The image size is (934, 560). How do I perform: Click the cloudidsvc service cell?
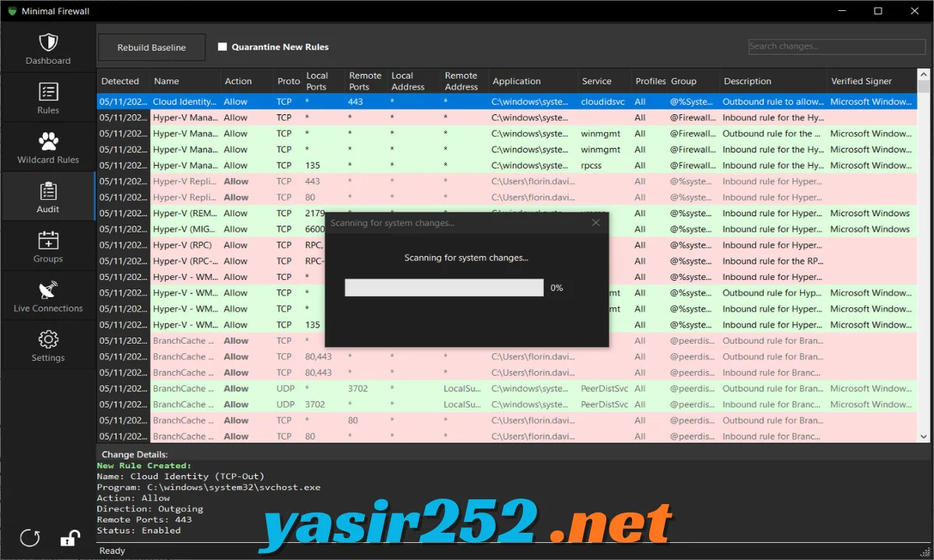pos(603,101)
